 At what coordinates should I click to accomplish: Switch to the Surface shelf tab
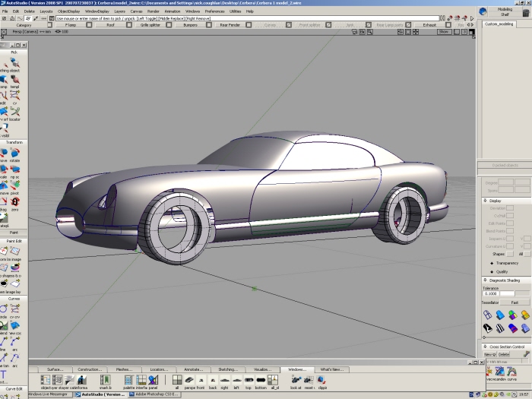55,369
